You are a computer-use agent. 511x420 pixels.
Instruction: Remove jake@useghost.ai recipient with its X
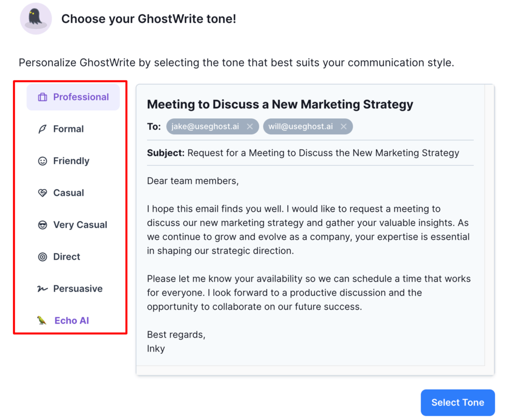pos(250,126)
